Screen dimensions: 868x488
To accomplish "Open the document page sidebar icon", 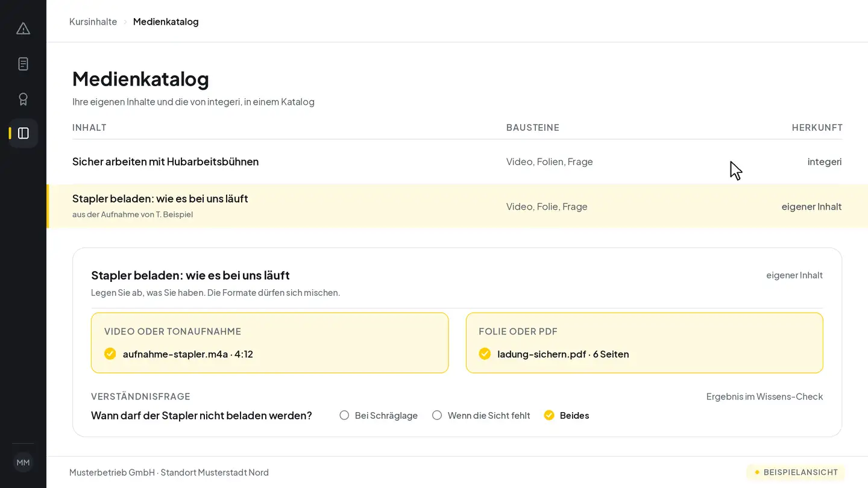I will [x=23, y=64].
